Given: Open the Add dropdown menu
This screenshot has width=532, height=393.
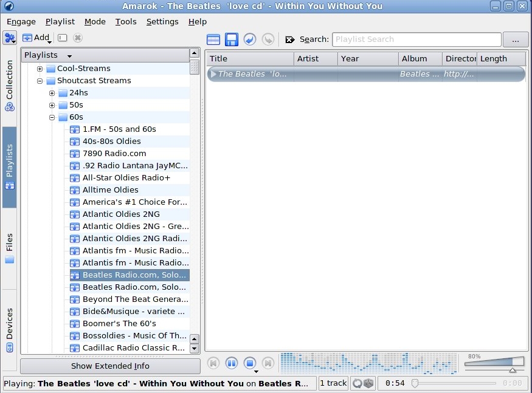Looking at the screenshot, I should 37,38.
